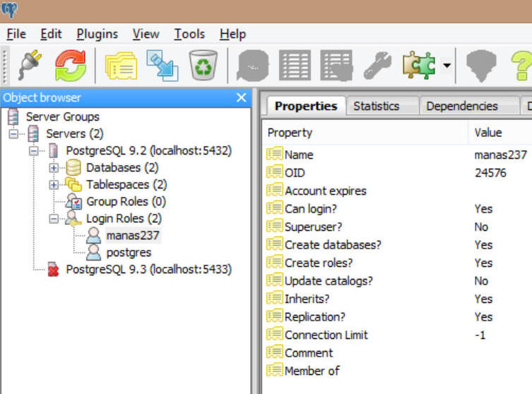
Task: Open the Edit menu
Action: click(51, 34)
